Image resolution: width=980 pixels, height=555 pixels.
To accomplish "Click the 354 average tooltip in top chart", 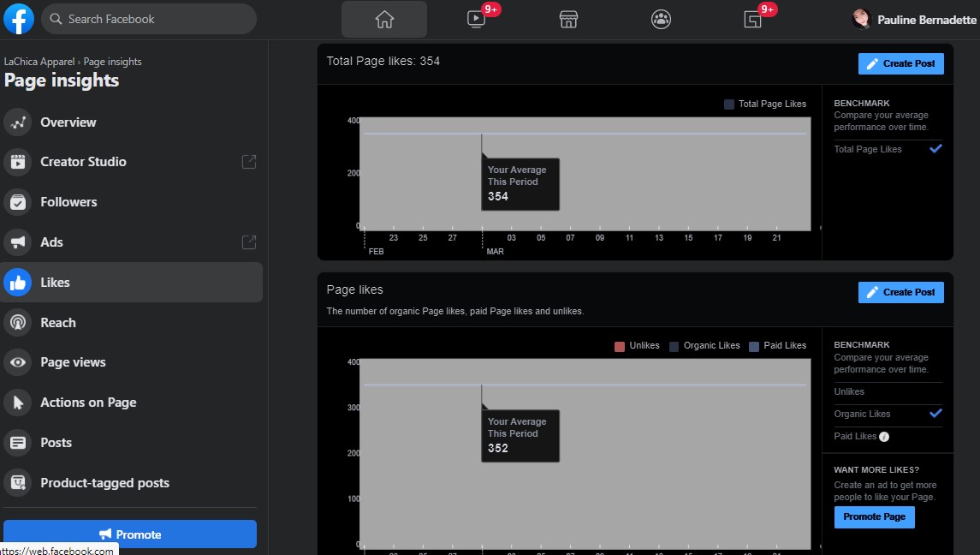I will coord(520,184).
